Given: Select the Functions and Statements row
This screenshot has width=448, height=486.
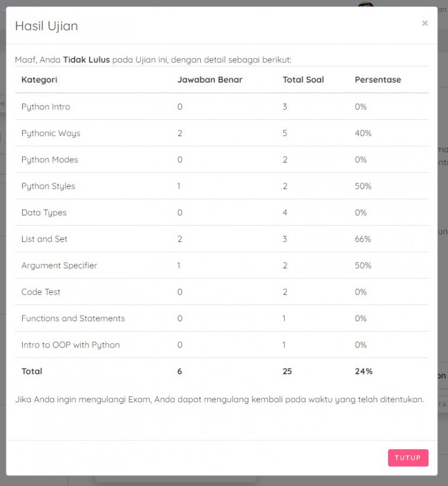Looking at the screenshot, I should [73, 319].
